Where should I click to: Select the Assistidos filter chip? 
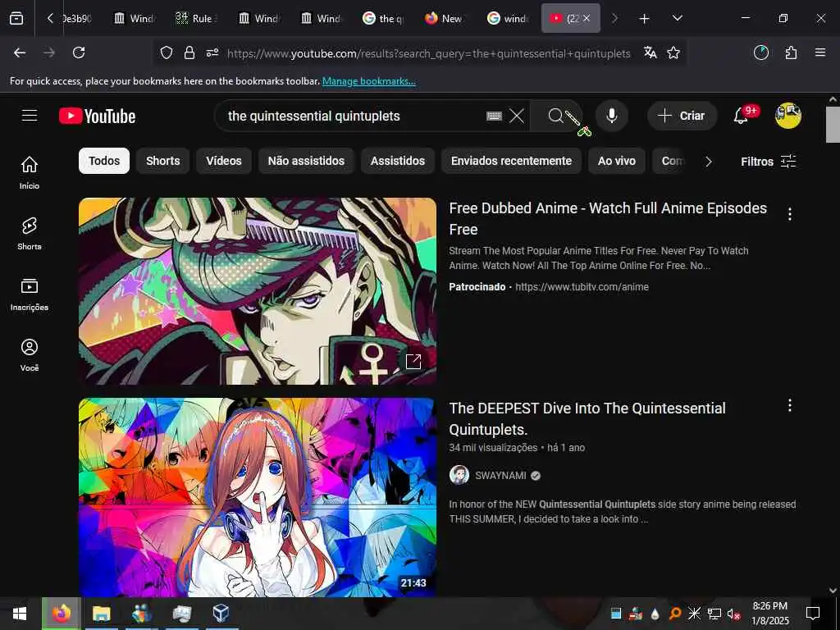coord(398,161)
